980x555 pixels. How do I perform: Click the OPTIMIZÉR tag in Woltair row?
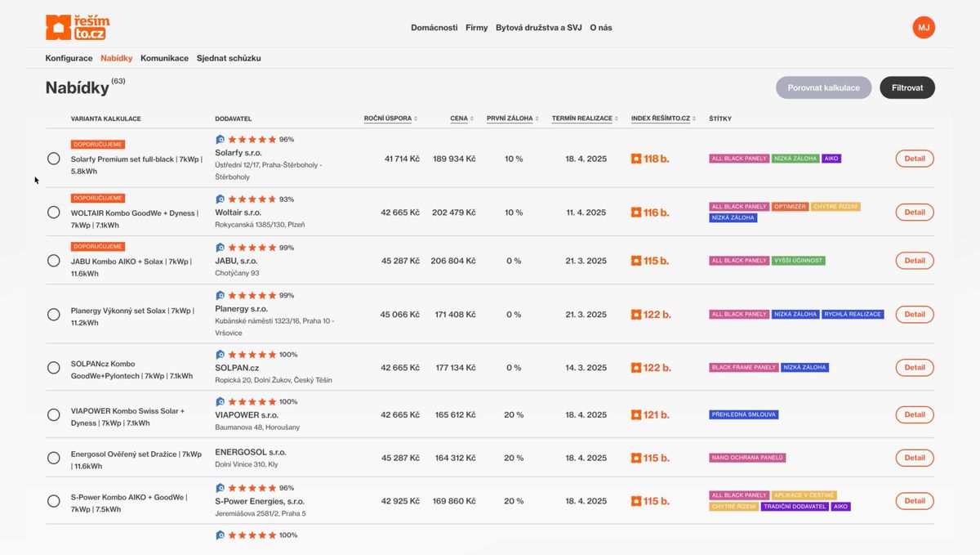tap(790, 207)
